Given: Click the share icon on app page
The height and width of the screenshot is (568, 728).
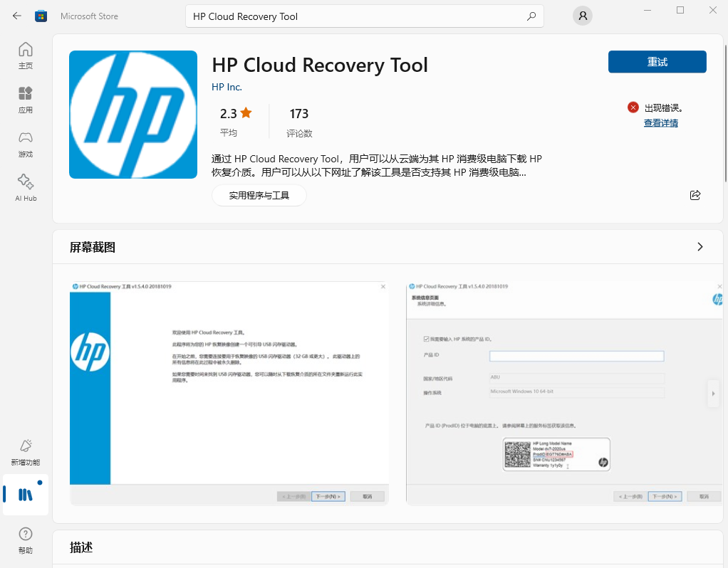Looking at the screenshot, I should [695, 195].
